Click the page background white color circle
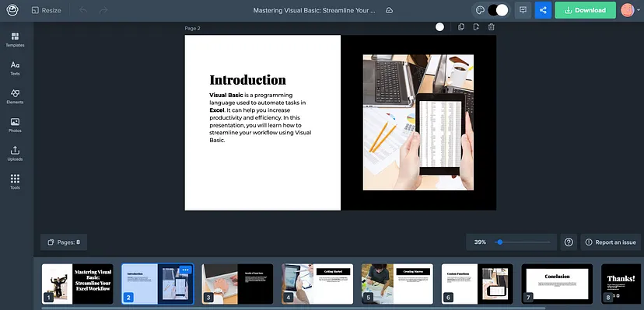 pos(440,27)
